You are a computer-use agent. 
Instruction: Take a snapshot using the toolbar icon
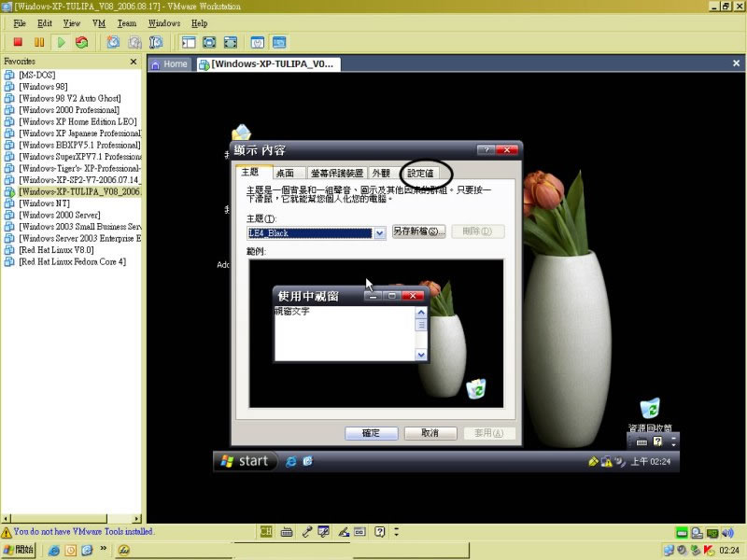(113, 42)
